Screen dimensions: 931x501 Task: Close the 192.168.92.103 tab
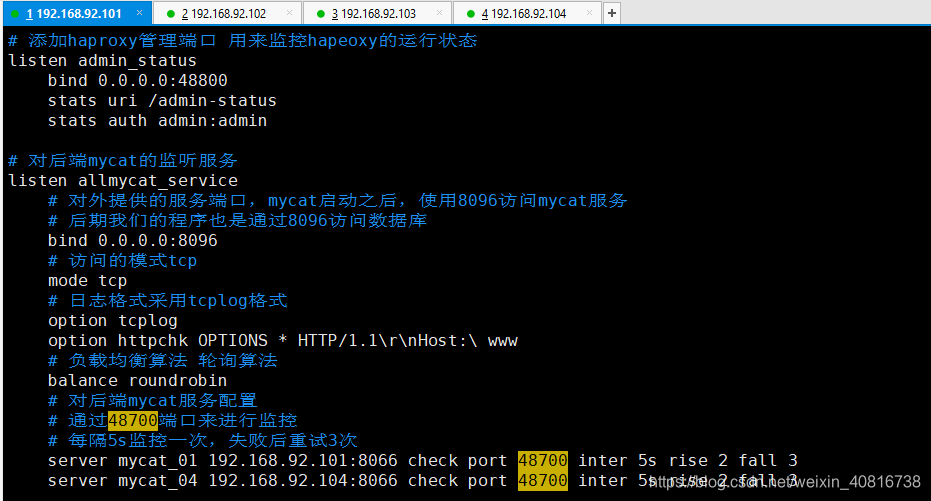click(440, 12)
